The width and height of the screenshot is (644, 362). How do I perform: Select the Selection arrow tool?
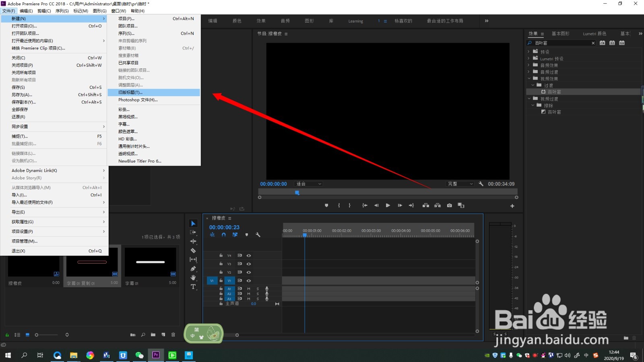click(193, 224)
